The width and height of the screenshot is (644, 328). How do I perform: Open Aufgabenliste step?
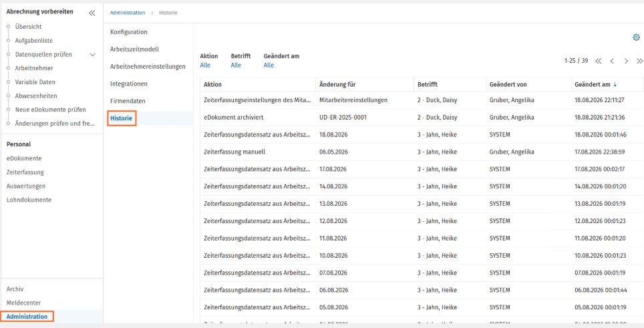33,41
